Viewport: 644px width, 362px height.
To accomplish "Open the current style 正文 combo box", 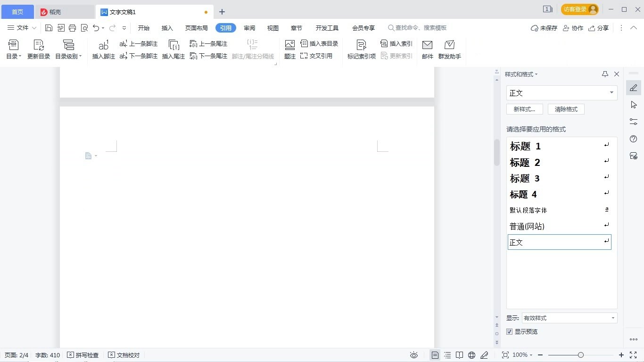I will coord(561,93).
